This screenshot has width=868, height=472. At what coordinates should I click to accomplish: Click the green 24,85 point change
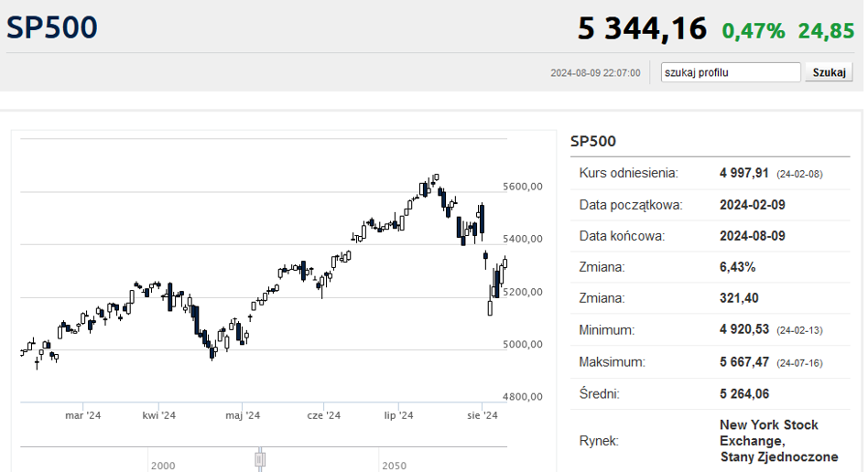pyautogui.click(x=826, y=31)
